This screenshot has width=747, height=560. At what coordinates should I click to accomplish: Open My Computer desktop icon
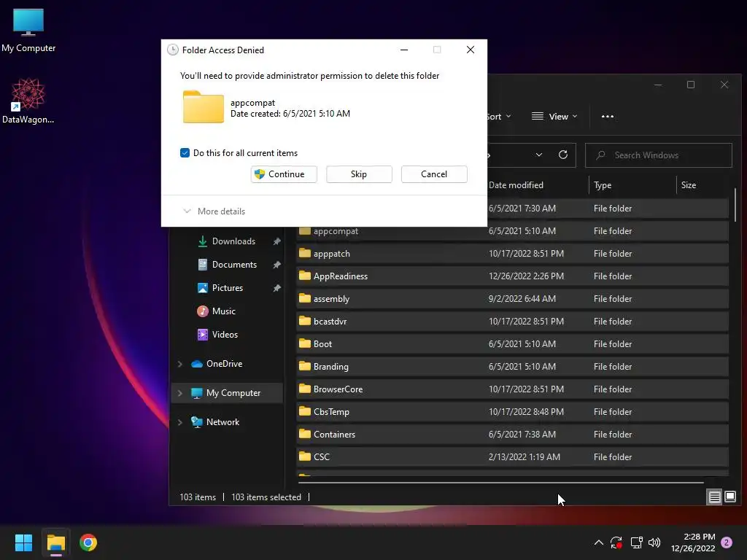coord(28,31)
